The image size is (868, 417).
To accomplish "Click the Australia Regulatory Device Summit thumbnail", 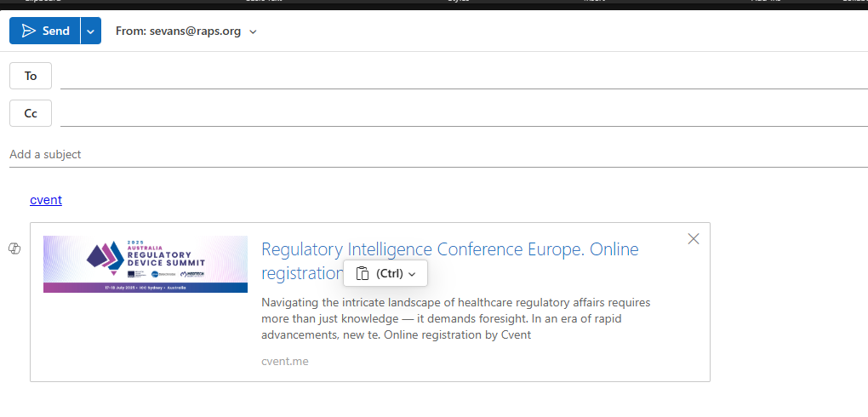I will click(146, 264).
